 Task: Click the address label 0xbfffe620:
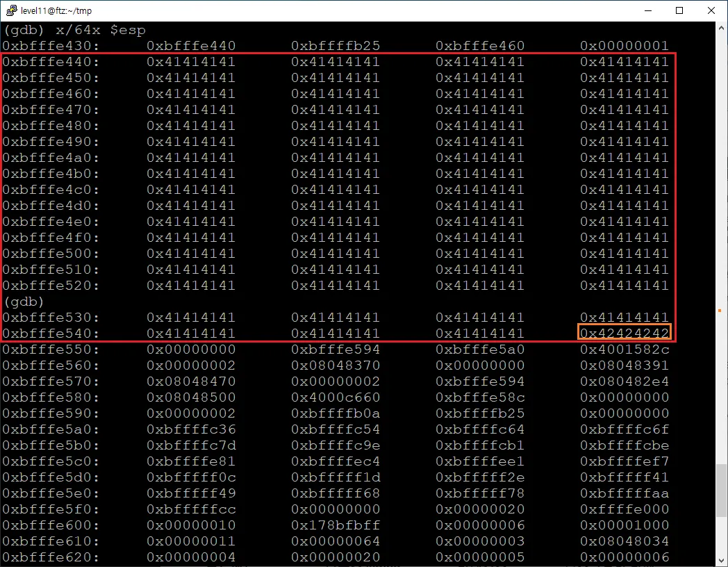click(x=51, y=557)
